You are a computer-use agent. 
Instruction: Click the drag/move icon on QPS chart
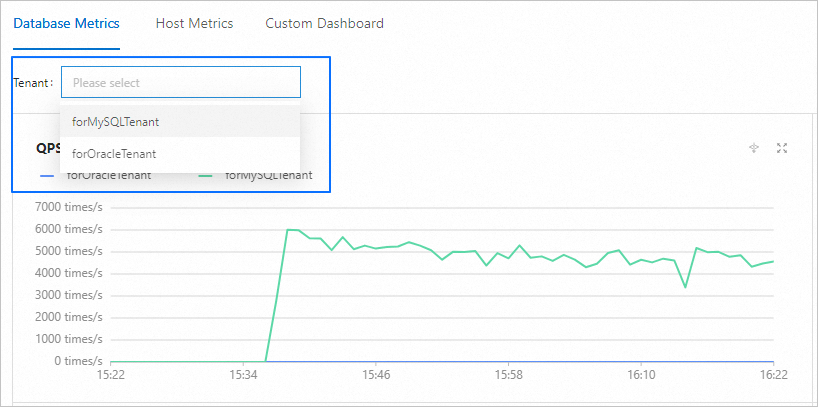pyautogui.click(x=754, y=148)
